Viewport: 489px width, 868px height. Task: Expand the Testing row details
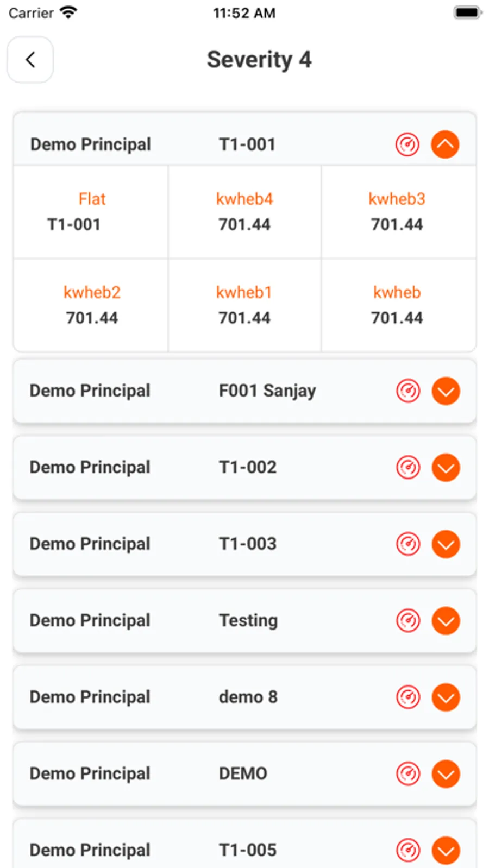[446, 621]
